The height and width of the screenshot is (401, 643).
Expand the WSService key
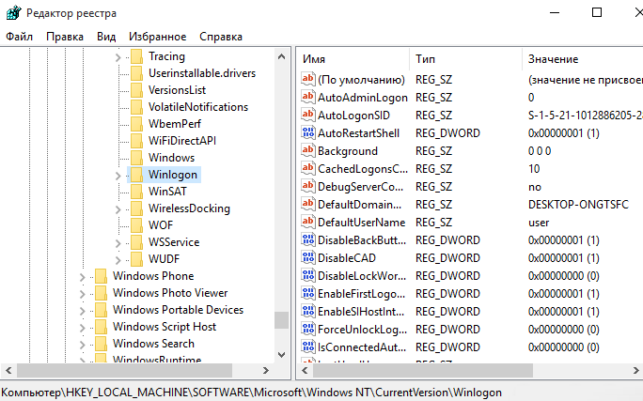click(118, 243)
